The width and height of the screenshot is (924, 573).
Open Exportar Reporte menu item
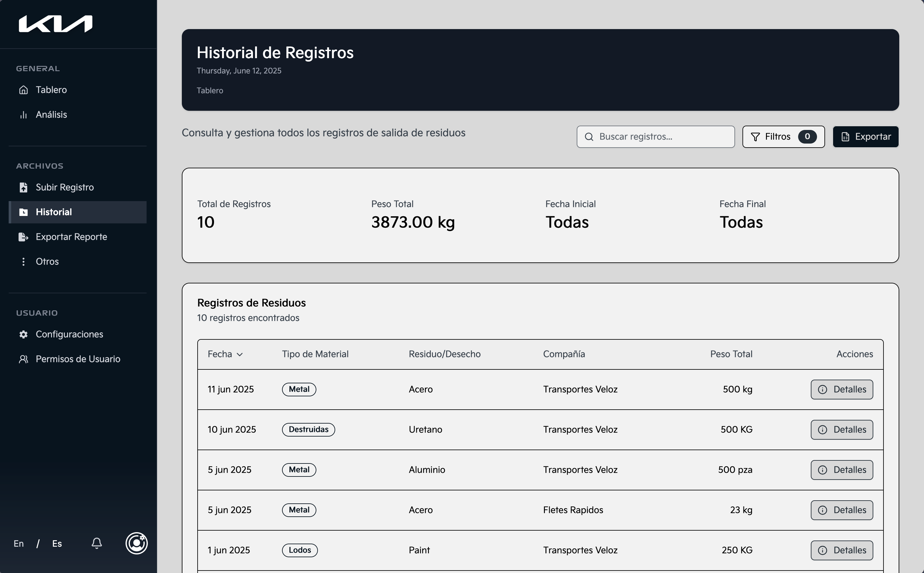click(78, 237)
